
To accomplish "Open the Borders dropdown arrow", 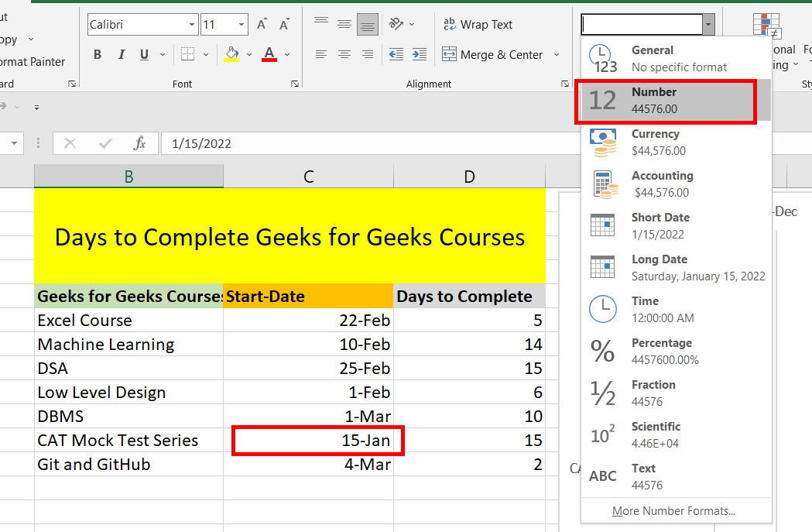I will point(206,54).
